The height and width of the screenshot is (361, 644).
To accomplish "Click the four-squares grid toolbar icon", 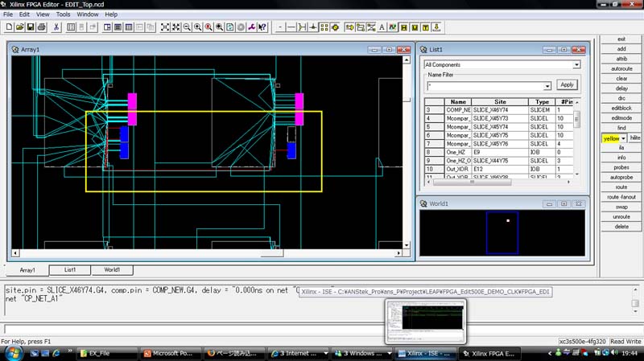I will 324,27.
